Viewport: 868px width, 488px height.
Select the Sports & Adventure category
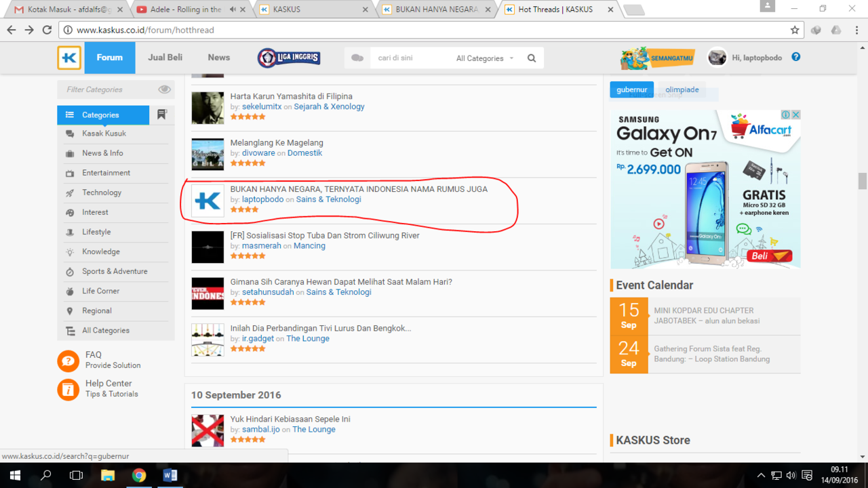[116, 271]
